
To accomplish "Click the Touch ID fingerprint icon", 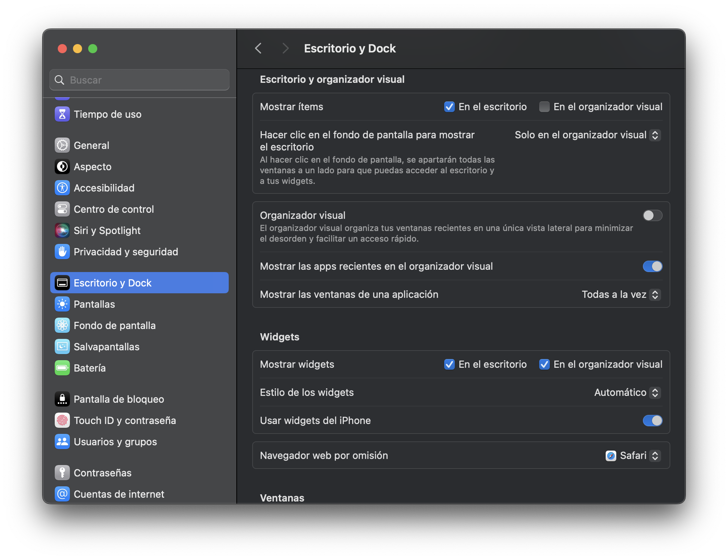I will click(x=62, y=421).
